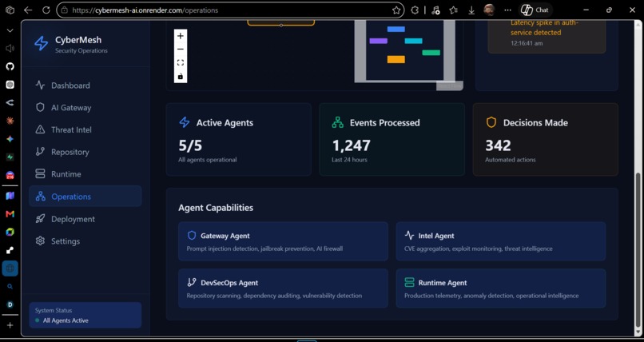Image resolution: width=644 pixels, height=342 pixels.
Task: Open Threat Intel from navigation
Action: click(x=85, y=129)
